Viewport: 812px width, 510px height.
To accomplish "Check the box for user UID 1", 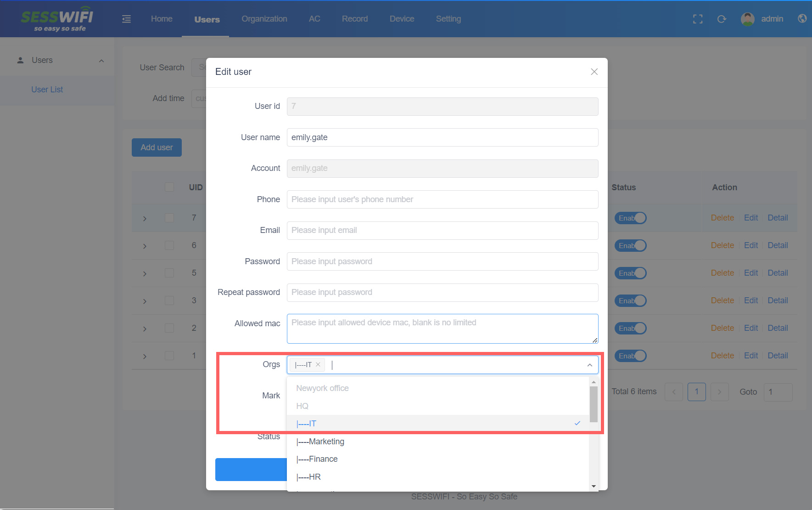I will 169,356.
